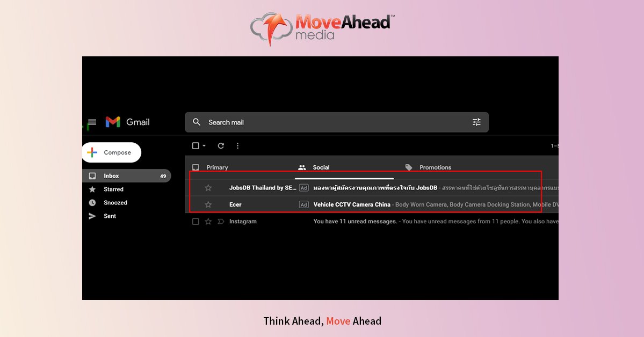
Task: Click the Promotions tab tag icon
Action: point(409,167)
